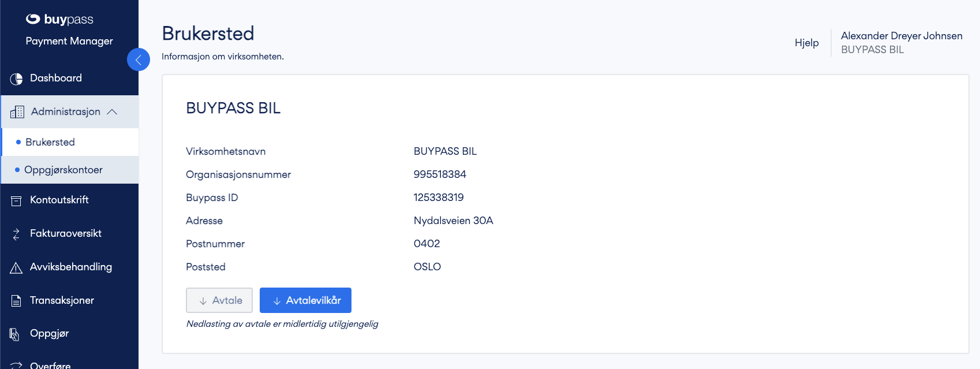This screenshot has width=980, height=369.
Task: Click the Poststed label
Action: [205, 267]
